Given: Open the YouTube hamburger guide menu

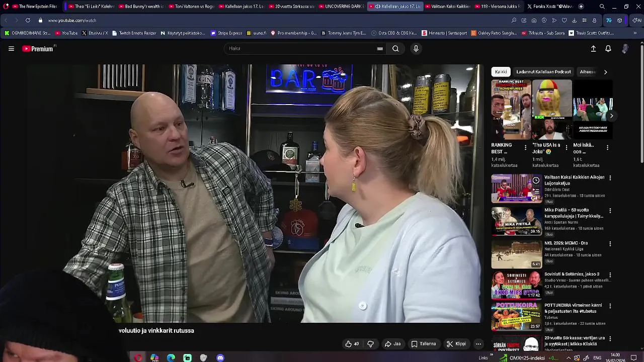Looking at the screenshot, I should click(x=11, y=49).
